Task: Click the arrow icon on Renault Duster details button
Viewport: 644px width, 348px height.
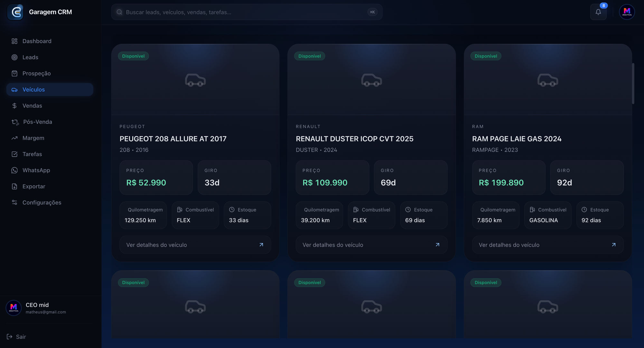Action: point(437,245)
